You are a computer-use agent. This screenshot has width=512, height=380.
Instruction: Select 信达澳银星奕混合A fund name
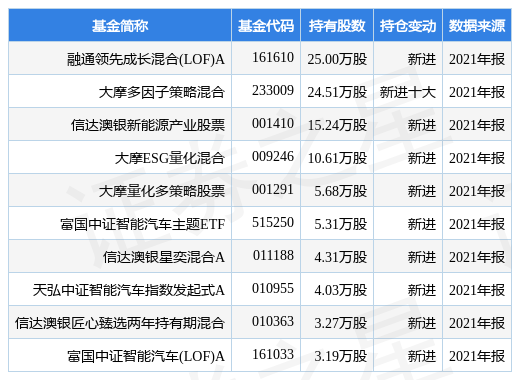coord(164,257)
